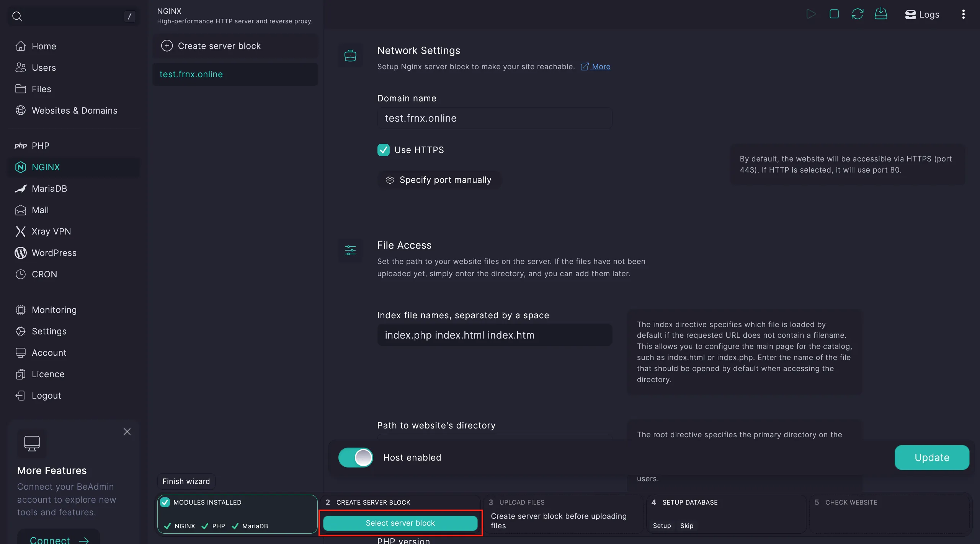This screenshot has height=544, width=980.
Task: Start NGINX with the play icon
Action: pos(810,15)
